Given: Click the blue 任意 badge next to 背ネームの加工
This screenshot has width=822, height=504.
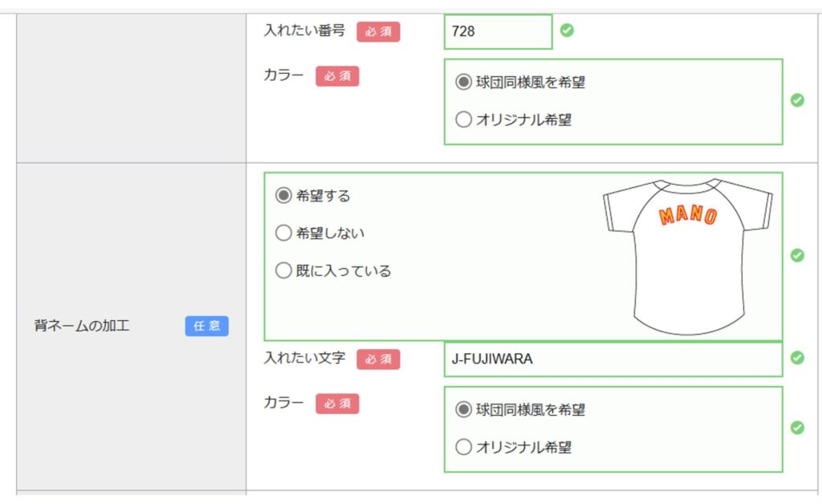Looking at the screenshot, I should [207, 326].
